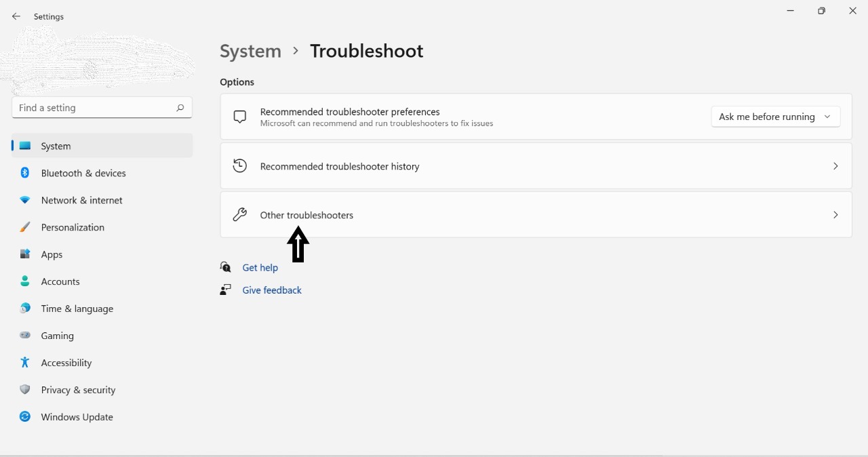
Task: Click the Give feedback person icon
Action: click(x=225, y=290)
